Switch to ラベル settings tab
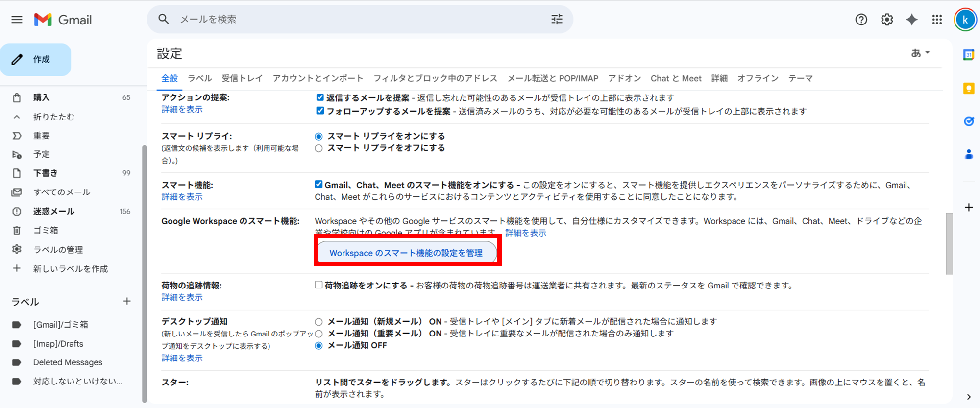This screenshot has height=408, width=980. 199,78
